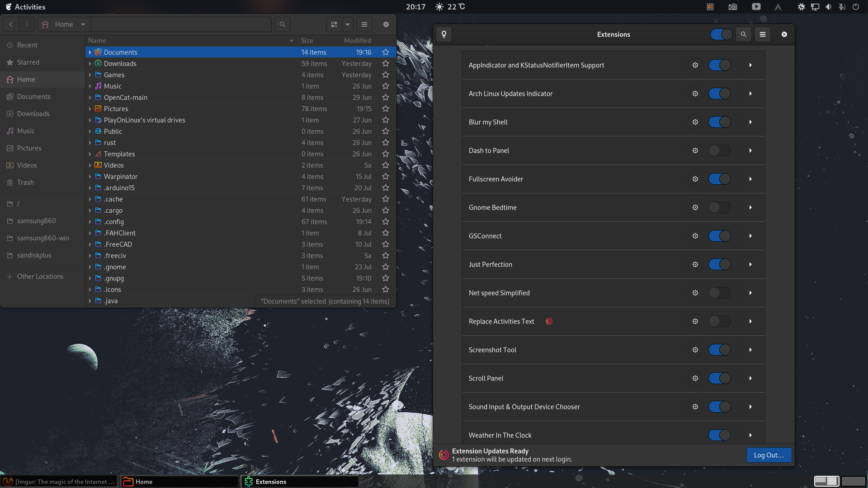868x488 pixels.
Task: Select Trash in sidebar
Action: [25, 183]
